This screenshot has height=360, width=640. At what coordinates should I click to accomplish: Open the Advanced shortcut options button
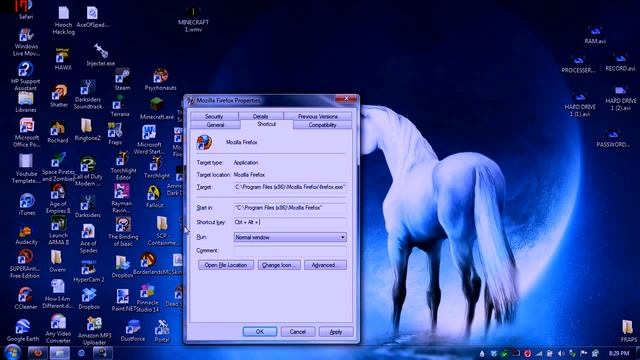coord(325,265)
